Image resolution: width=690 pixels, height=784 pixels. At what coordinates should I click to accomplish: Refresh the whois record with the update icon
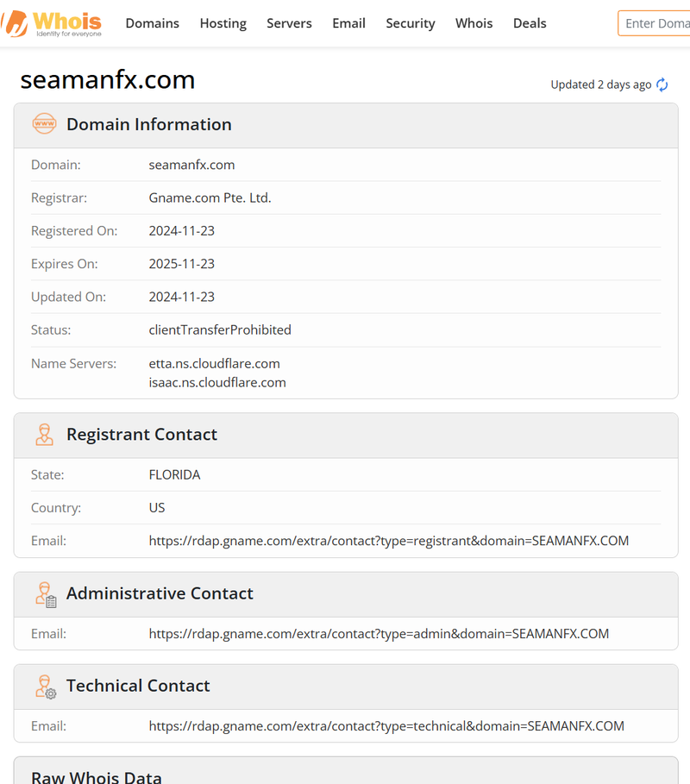662,85
